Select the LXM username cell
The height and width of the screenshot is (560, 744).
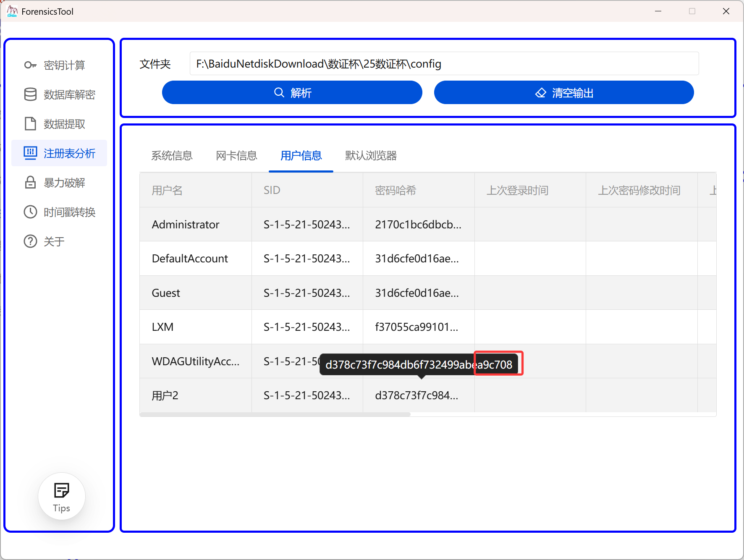pos(196,327)
